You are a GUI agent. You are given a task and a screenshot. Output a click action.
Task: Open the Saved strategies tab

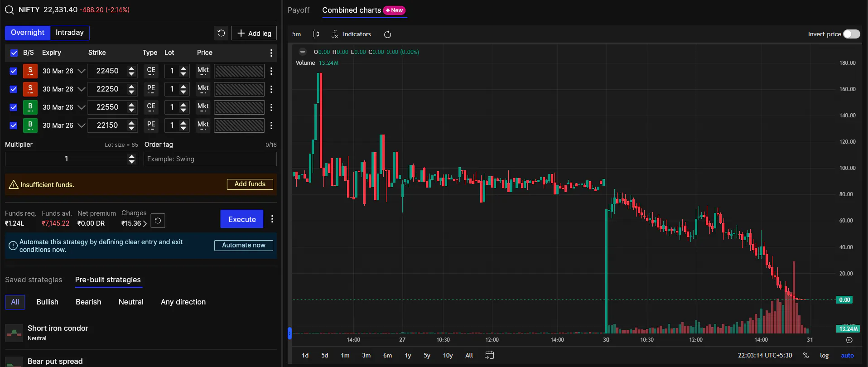pos(34,280)
